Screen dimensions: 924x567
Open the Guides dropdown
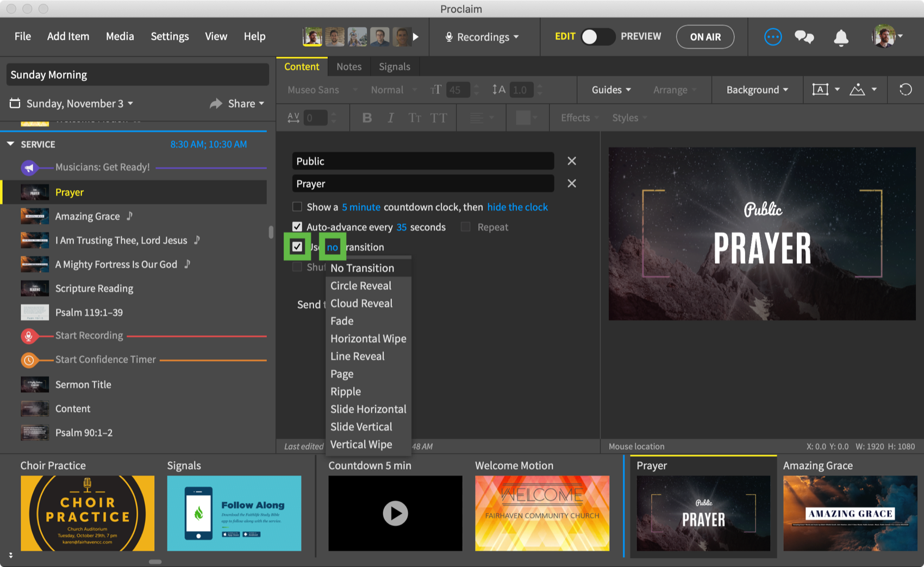click(611, 90)
